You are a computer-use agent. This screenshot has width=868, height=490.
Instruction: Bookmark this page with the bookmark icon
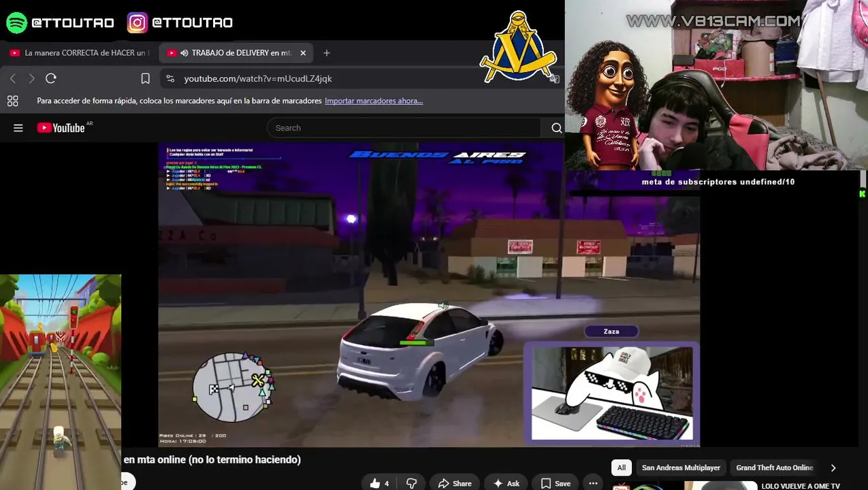[145, 78]
